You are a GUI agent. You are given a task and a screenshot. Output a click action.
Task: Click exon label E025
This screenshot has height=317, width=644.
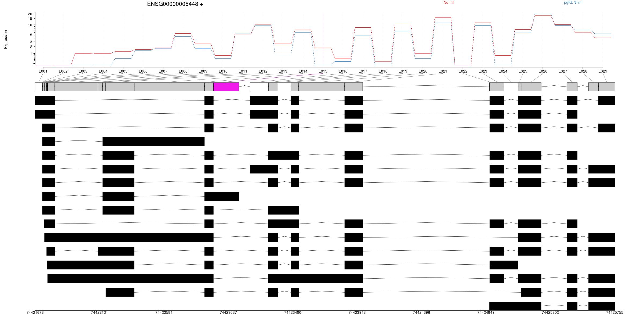click(523, 71)
